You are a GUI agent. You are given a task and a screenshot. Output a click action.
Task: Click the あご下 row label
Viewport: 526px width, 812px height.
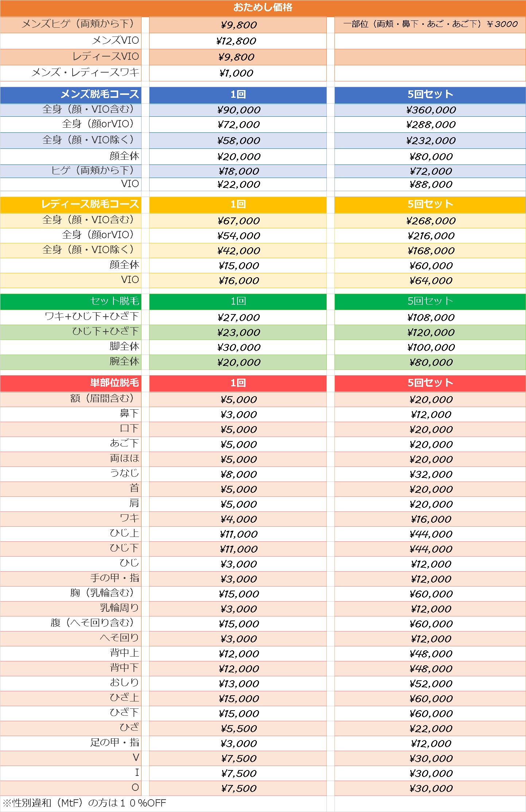click(x=124, y=443)
